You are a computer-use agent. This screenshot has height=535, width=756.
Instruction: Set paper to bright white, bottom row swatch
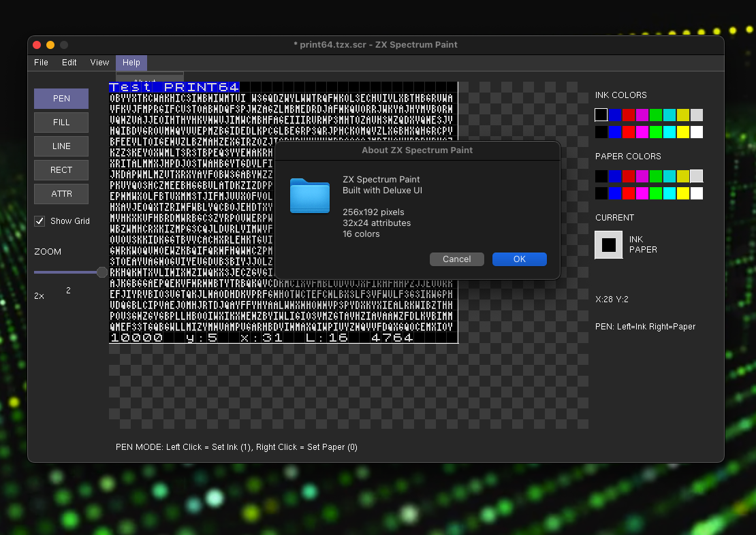click(697, 193)
